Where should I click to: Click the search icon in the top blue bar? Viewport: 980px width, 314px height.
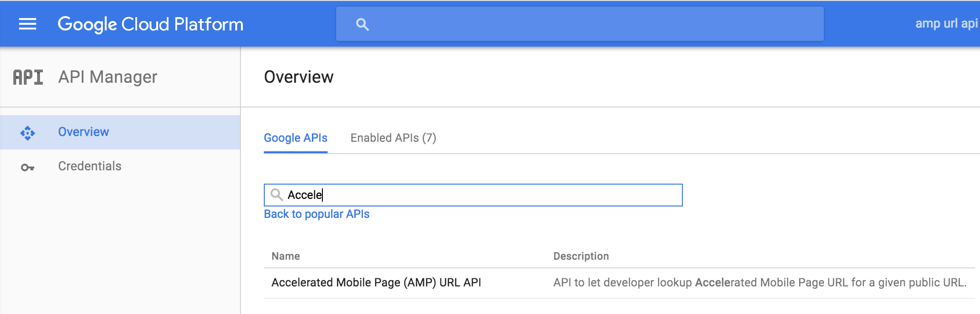click(363, 24)
